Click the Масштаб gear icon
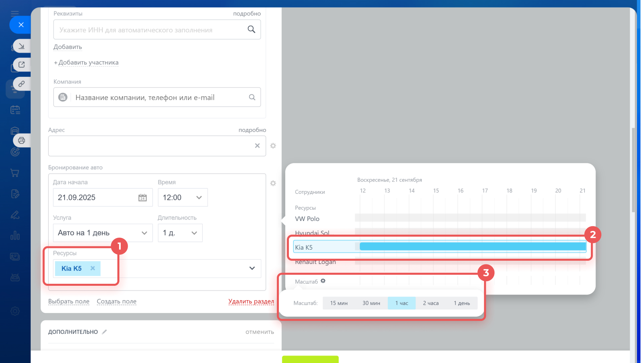Image resolution: width=644 pixels, height=363 pixels. coord(323,281)
